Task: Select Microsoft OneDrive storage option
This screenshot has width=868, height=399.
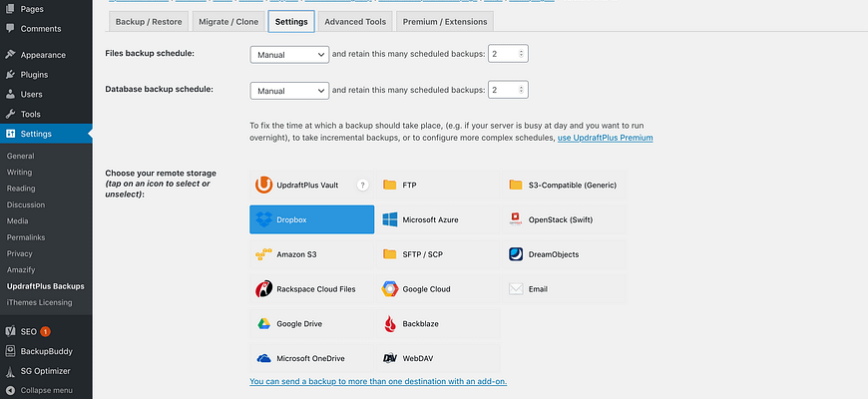Action: 311,358
